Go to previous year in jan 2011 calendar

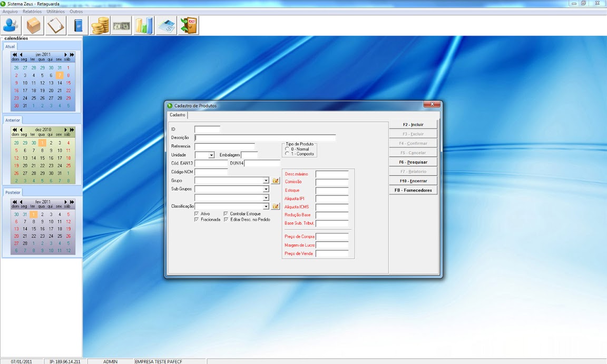click(x=15, y=55)
